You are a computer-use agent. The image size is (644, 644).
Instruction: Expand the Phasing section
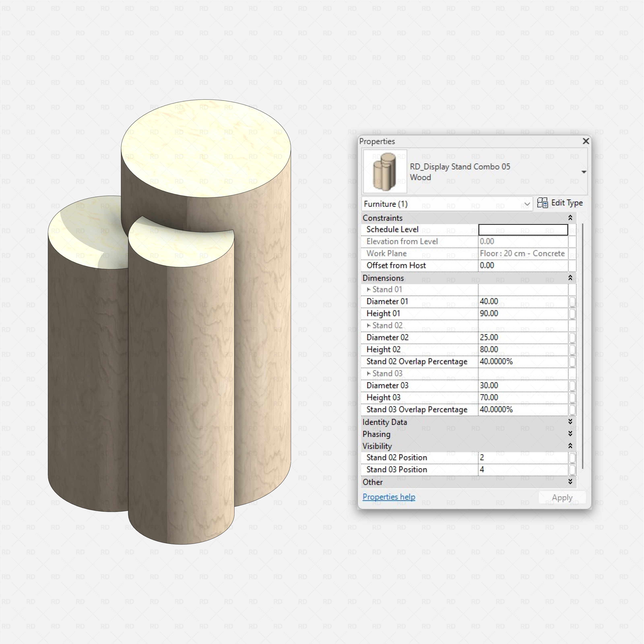tap(570, 434)
